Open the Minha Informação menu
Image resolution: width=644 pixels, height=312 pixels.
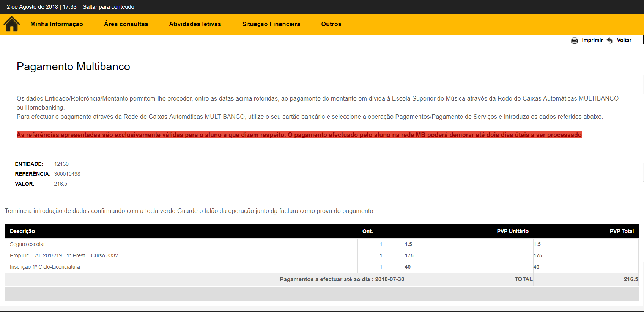pyautogui.click(x=57, y=24)
